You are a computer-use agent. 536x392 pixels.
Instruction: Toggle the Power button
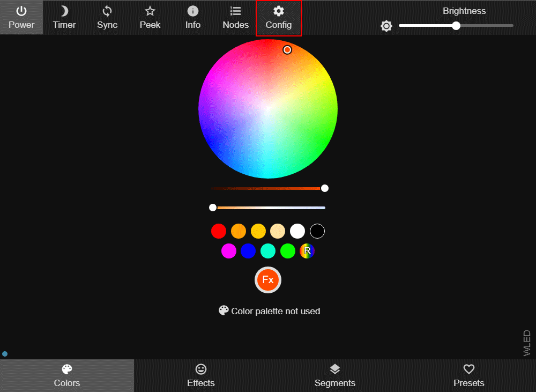21,18
